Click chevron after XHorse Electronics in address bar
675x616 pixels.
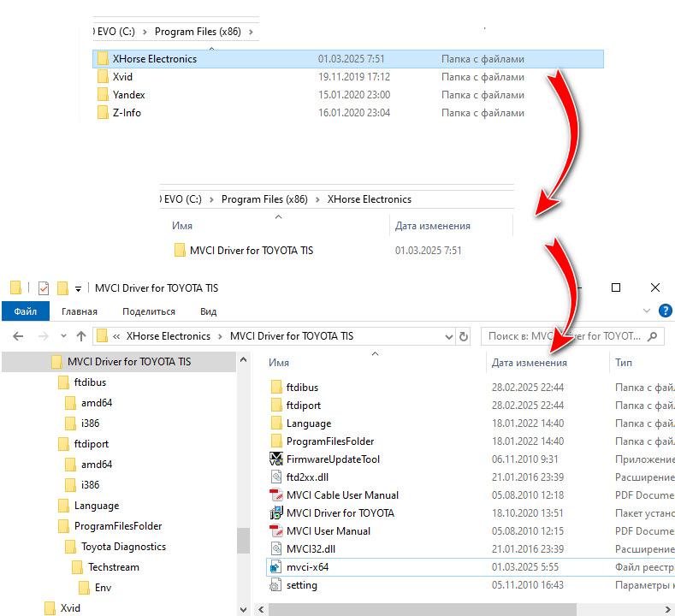220,336
